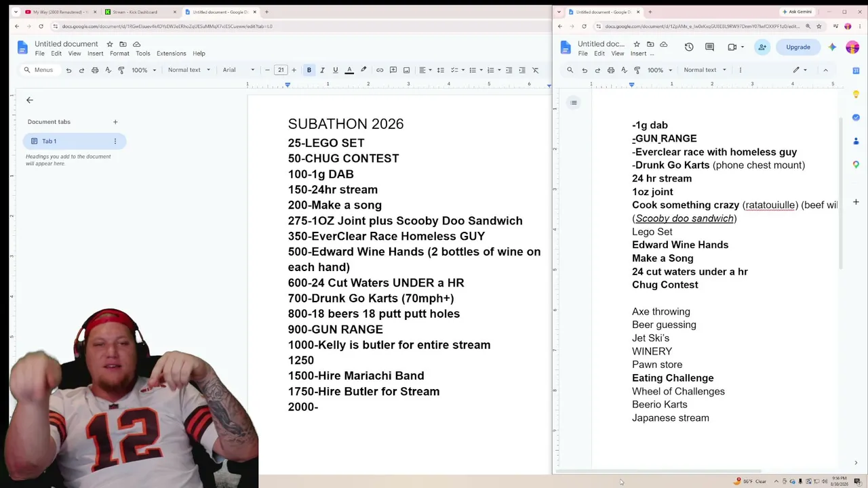Select the Paint format tool in left toolbar
Screen dimensions: 868x488
[x=121, y=70]
